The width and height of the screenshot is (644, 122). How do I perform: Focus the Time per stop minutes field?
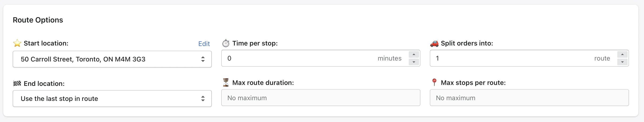(x=315, y=58)
